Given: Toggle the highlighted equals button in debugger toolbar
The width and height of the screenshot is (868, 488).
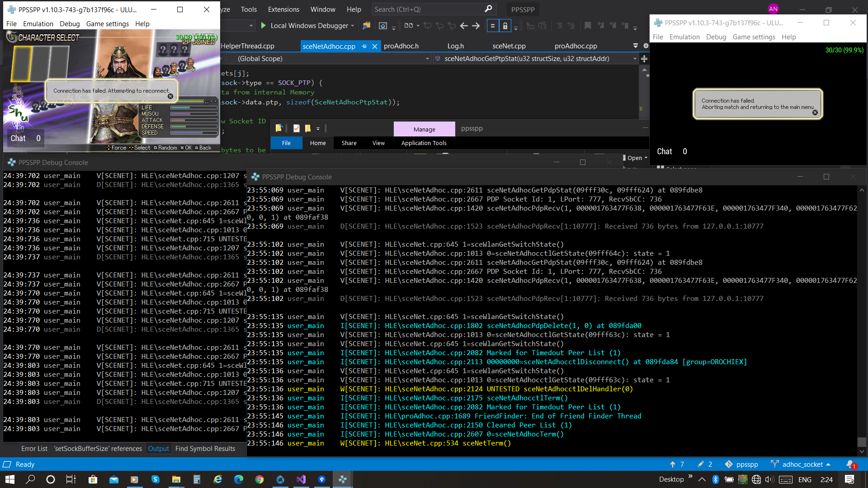Looking at the screenshot, I should [493, 26].
